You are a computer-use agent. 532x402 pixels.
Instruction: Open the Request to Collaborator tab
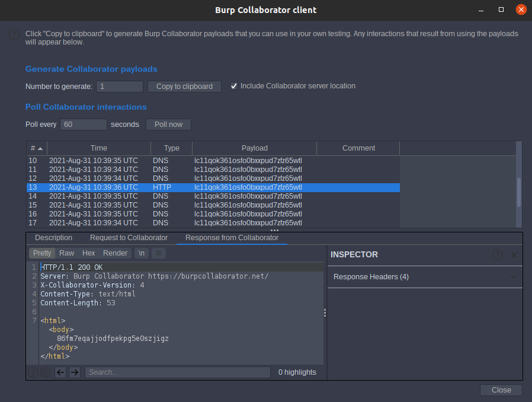pyautogui.click(x=129, y=238)
